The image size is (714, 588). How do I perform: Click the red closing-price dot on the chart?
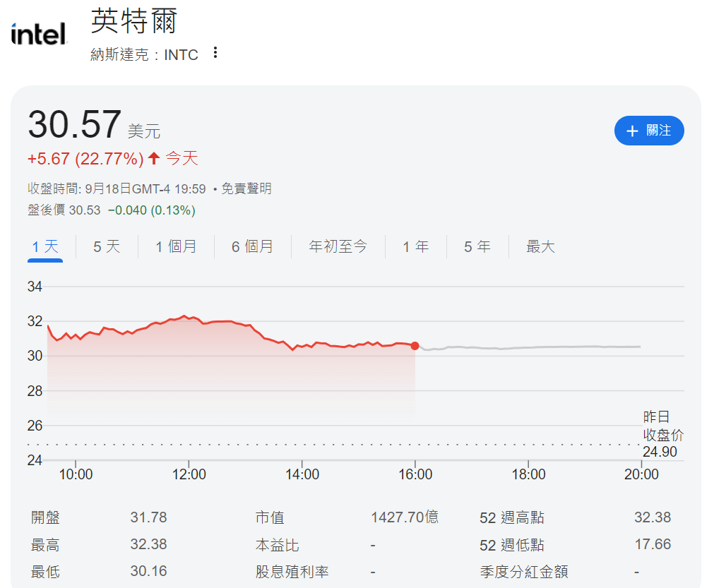(x=415, y=346)
